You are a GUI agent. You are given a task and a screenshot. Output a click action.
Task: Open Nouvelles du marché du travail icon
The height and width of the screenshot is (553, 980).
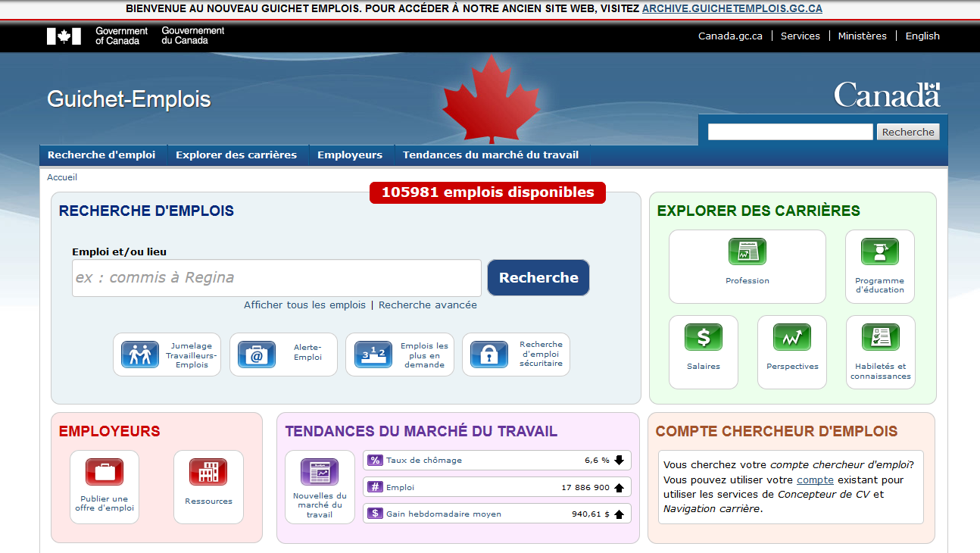coord(319,472)
